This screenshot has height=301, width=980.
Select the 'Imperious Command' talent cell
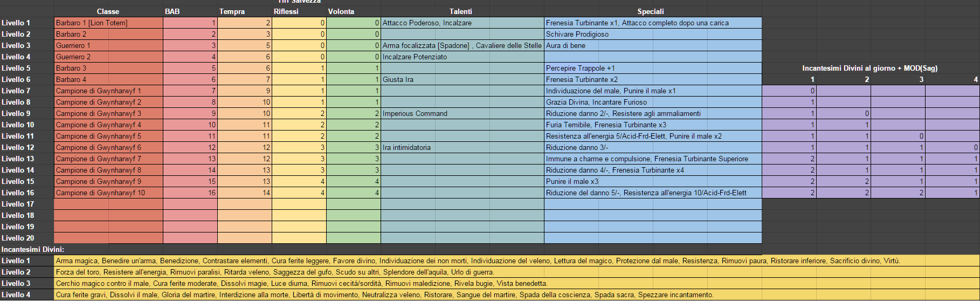[463, 113]
